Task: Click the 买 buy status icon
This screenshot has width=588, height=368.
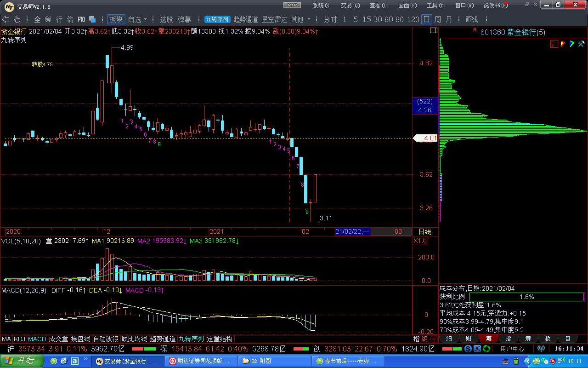Action: pos(478,349)
